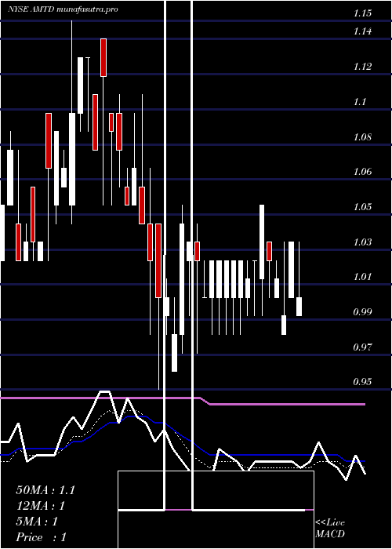Click the 12MA : 1 readout
Image resolution: width=392 pixels, height=549 pixels.
(41, 506)
